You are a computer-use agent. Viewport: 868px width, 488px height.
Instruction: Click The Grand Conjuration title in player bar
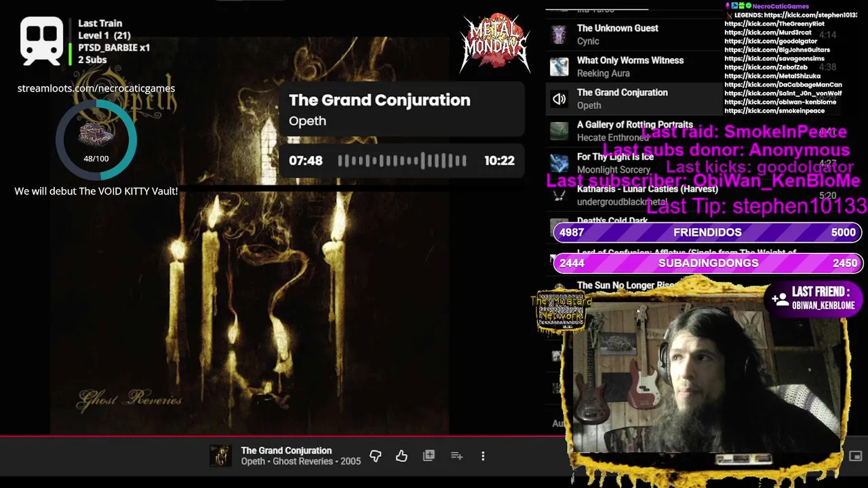click(286, 451)
